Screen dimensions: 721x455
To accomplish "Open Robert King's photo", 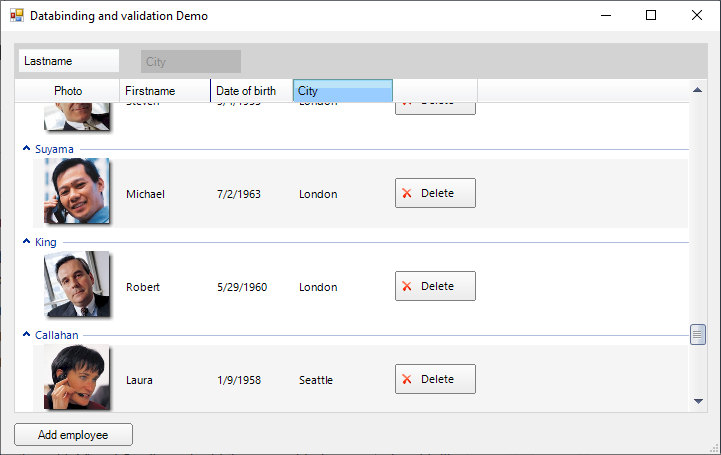I will (76, 284).
